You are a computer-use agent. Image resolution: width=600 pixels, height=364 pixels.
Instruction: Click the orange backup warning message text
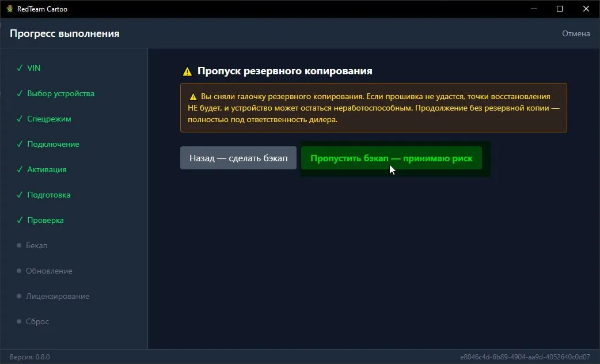[x=374, y=108]
